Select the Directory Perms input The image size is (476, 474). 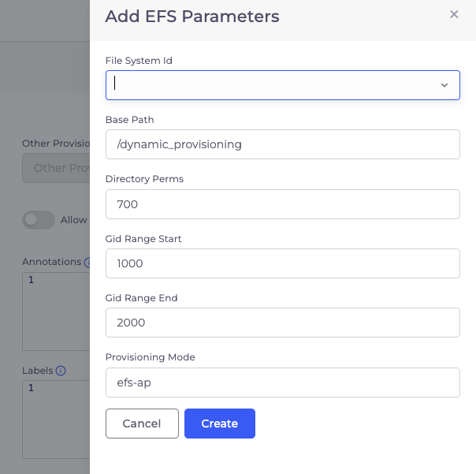point(283,204)
